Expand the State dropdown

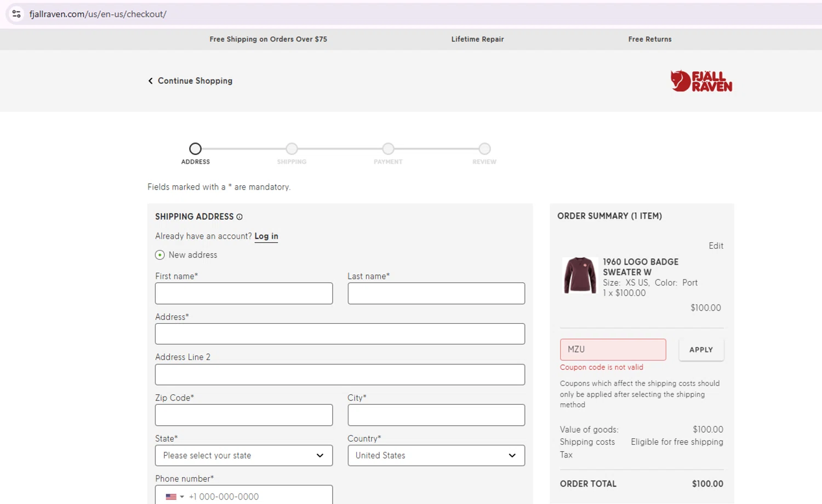244,455
